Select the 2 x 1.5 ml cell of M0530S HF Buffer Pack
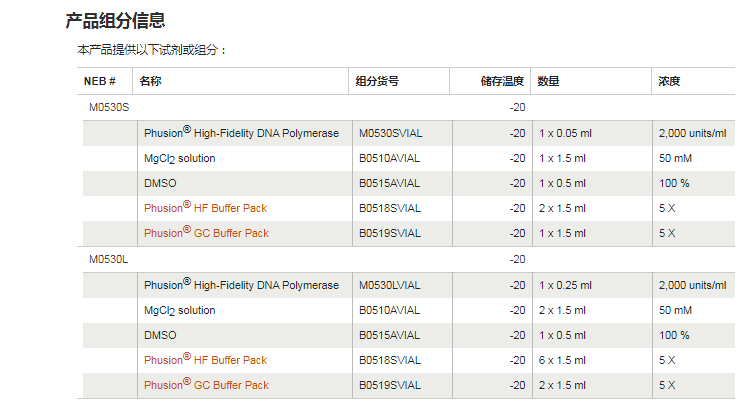752x403 pixels. (x=562, y=208)
